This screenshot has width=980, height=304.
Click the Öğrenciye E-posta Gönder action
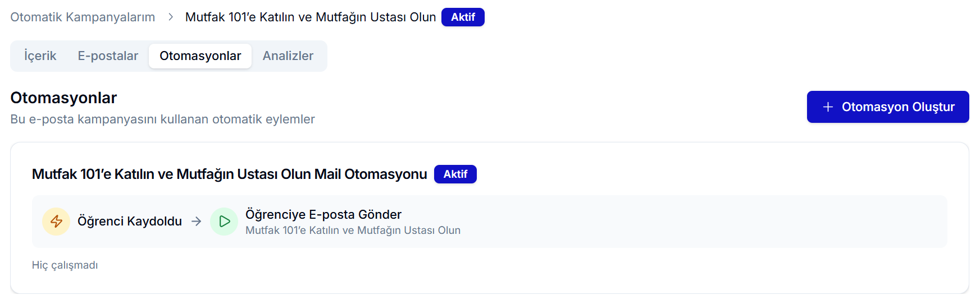323,214
